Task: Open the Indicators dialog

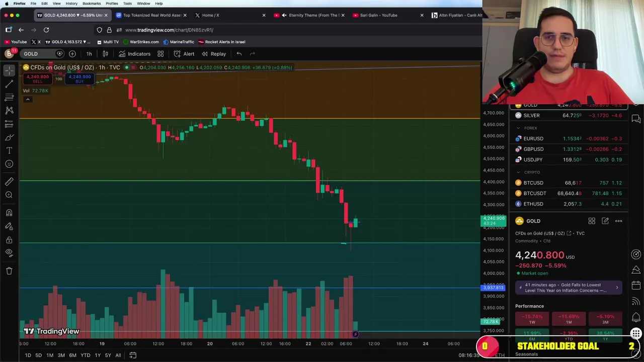Action: coord(134,54)
